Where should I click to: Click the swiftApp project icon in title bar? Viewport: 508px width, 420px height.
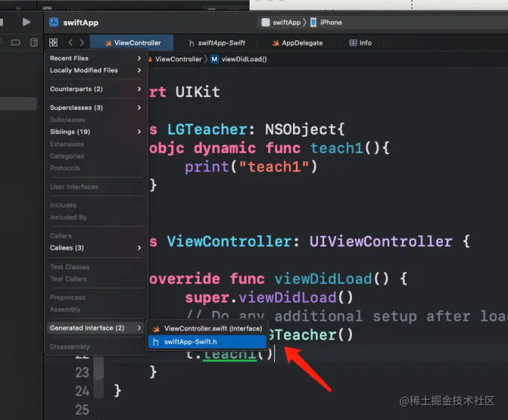(x=54, y=22)
